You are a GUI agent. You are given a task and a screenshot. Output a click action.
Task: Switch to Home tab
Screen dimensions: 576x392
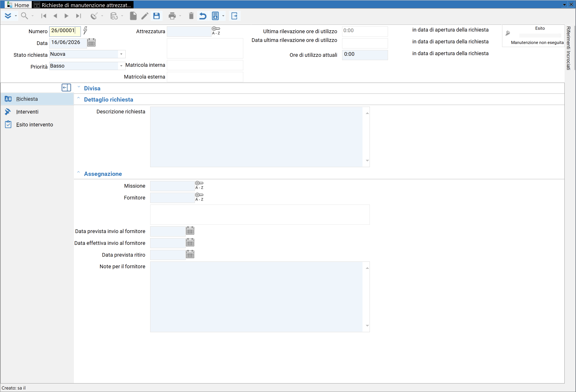[x=18, y=5]
